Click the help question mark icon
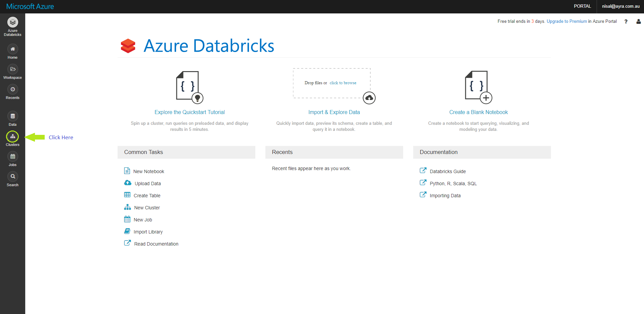 click(x=626, y=21)
